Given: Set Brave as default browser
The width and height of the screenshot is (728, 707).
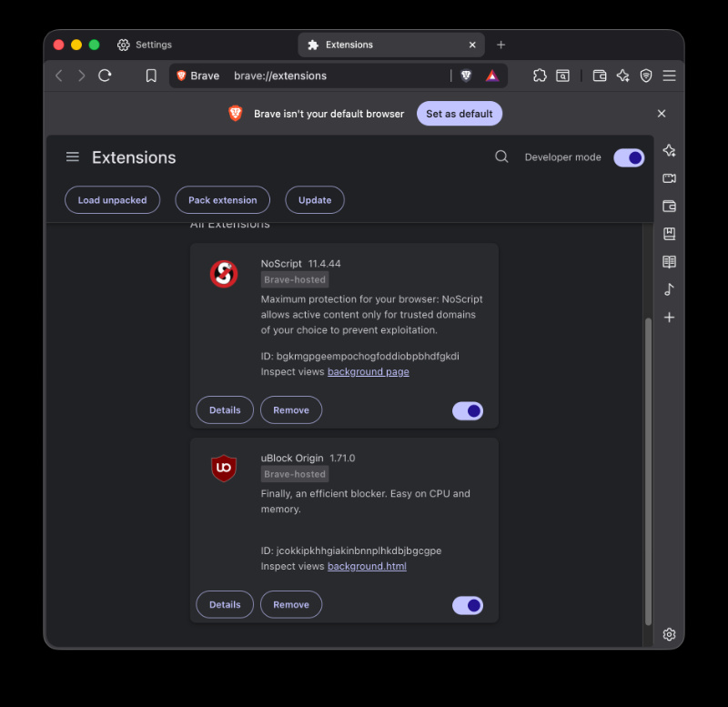Looking at the screenshot, I should pos(460,114).
